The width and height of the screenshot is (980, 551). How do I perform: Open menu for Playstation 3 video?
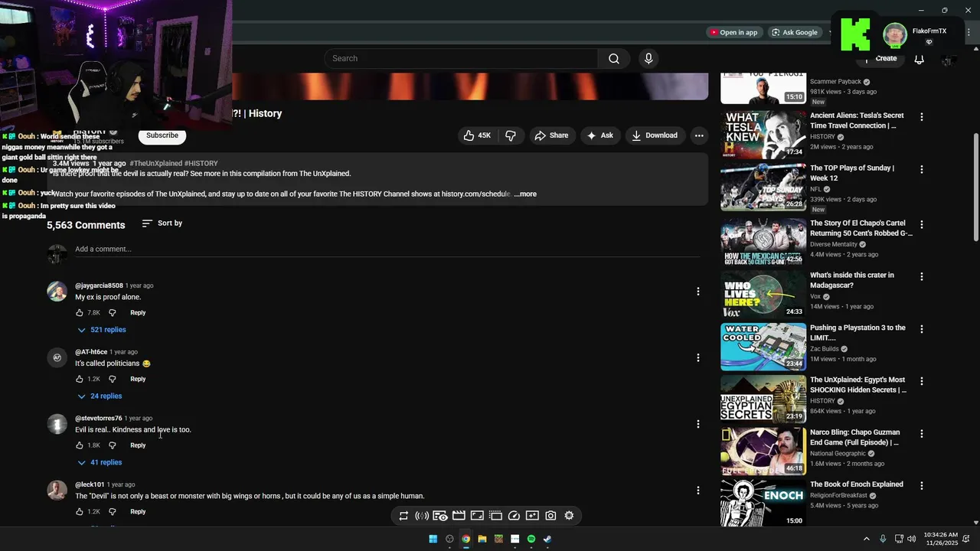[x=922, y=329]
